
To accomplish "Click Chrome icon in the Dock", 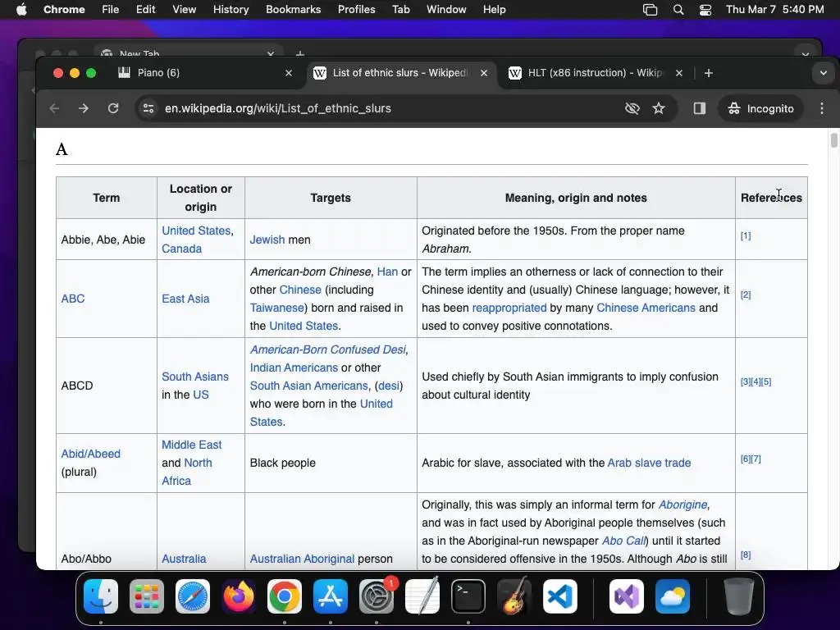I will point(285,596).
